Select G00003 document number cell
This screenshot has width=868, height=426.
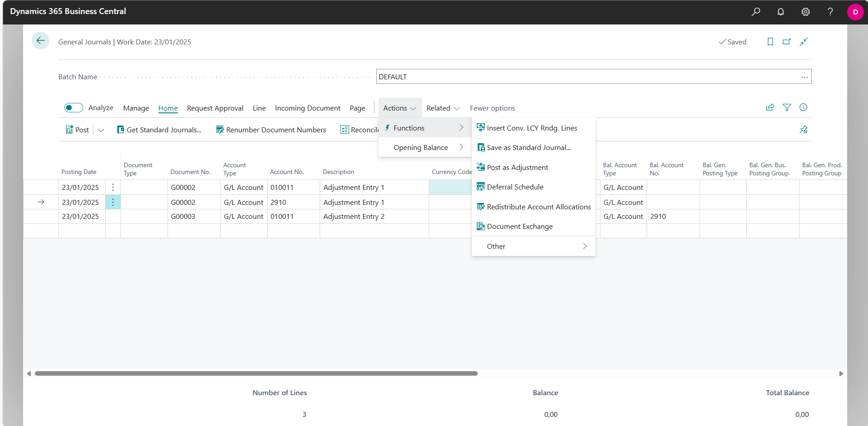pyautogui.click(x=194, y=216)
